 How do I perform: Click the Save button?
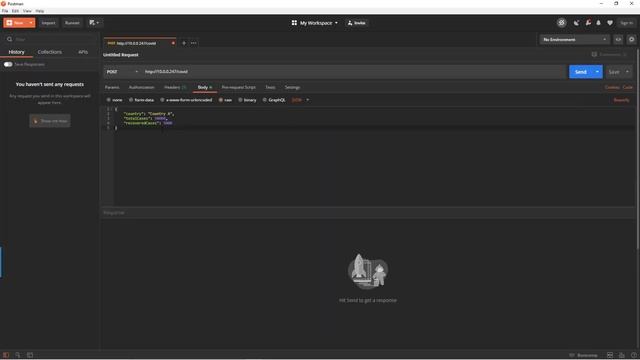(614, 72)
